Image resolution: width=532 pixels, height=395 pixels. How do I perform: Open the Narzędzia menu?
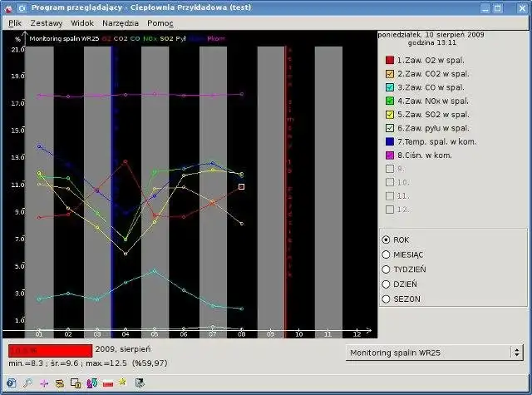pyautogui.click(x=121, y=23)
